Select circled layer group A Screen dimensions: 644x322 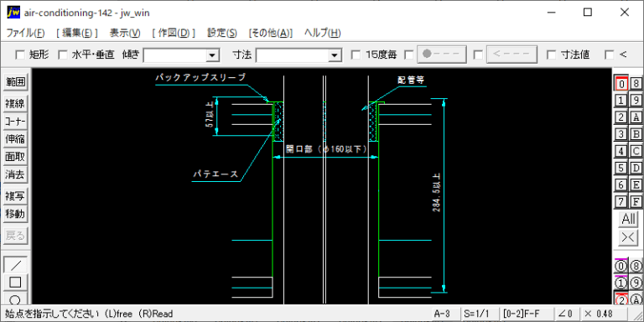(636, 299)
